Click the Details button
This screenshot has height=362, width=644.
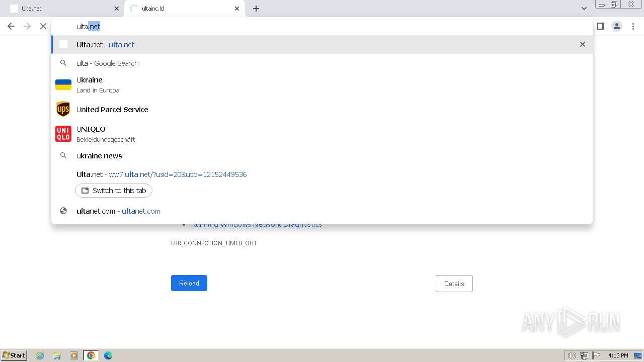coord(454,284)
